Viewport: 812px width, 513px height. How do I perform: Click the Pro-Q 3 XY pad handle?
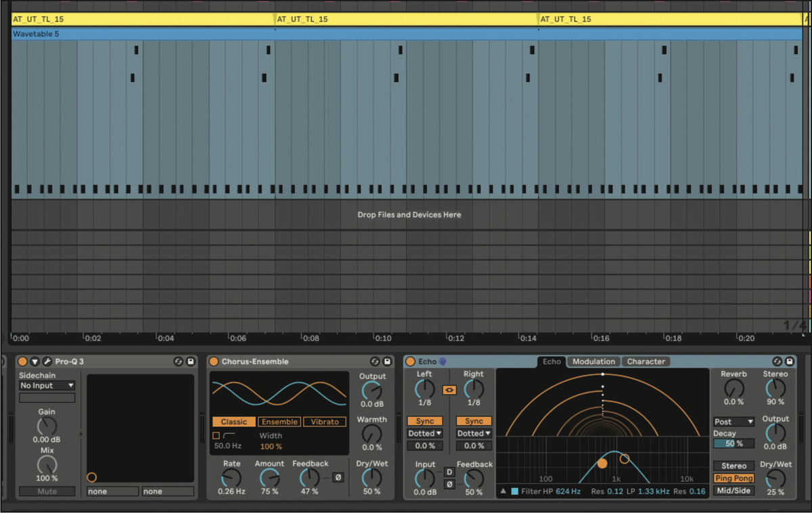click(92, 477)
